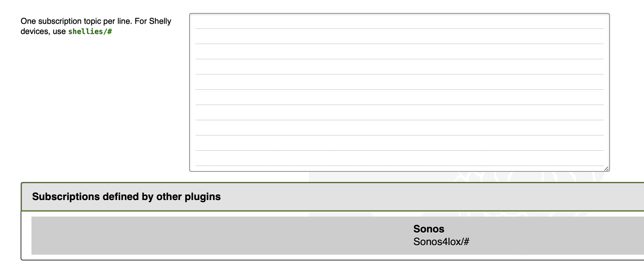The height and width of the screenshot is (275, 644).
Task: Focus the fourth line of the topic textarea
Action: (399, 67)
